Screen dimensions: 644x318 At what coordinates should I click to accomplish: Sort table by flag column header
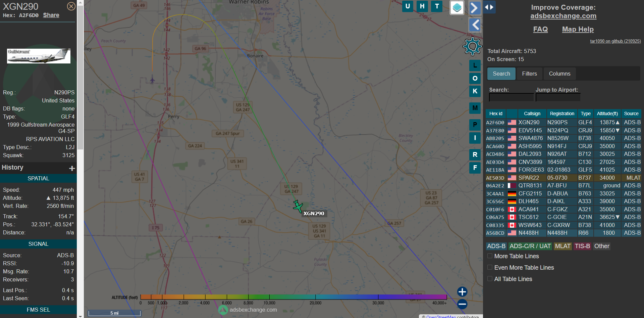click(x=512, y=113)
